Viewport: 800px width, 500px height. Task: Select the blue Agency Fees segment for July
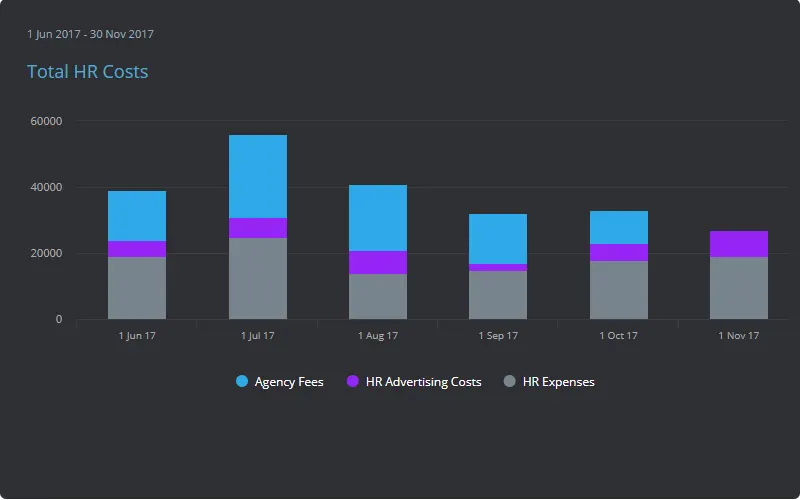click(x=258, y=176)
